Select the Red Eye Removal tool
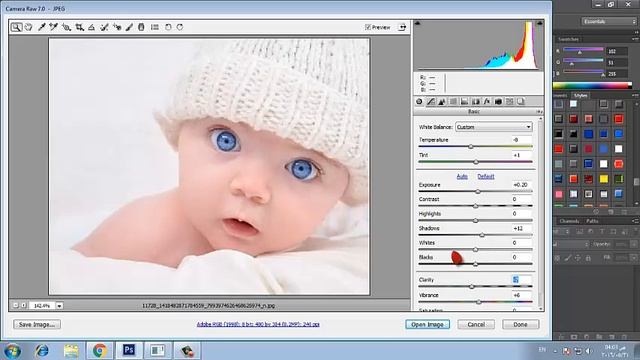 point(117,27)
